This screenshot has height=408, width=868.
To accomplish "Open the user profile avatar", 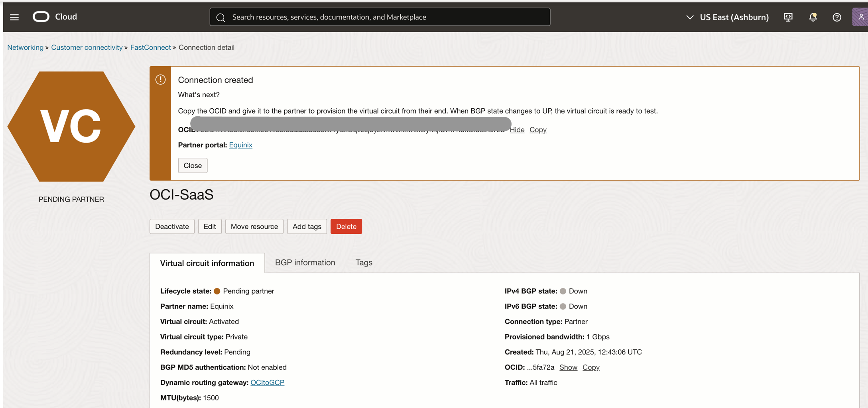I will [860, 17].
